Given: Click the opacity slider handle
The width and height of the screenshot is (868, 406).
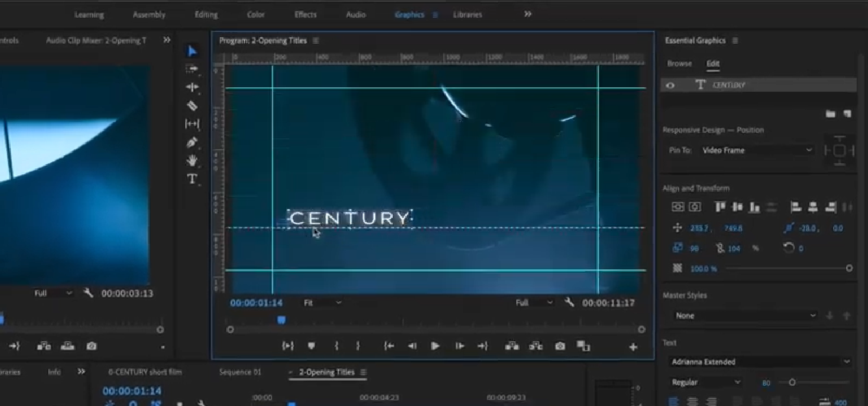Looking at the screenshot, I should pyautogui.click(x=849, y=268).
